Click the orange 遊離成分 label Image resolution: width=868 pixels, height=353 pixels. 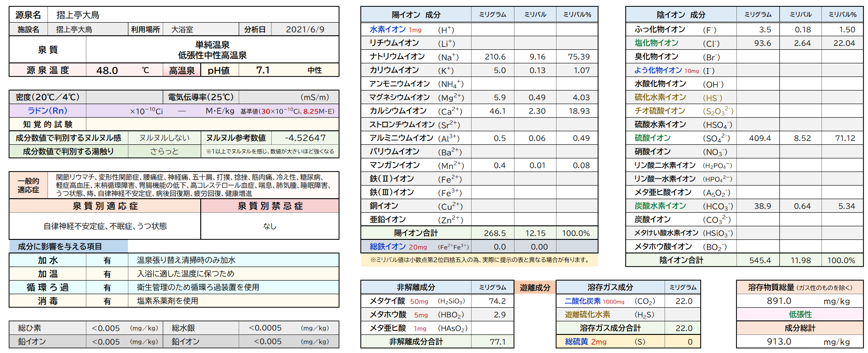(535, 287)
